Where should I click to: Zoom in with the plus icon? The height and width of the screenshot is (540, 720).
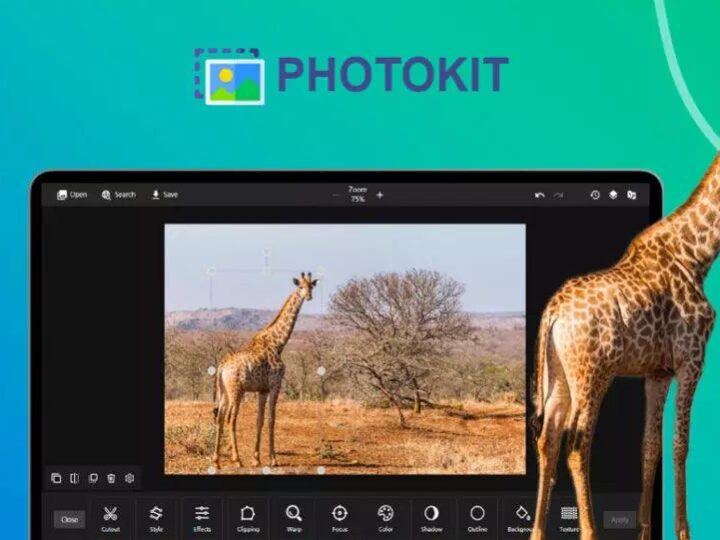[x=380, y=195]
